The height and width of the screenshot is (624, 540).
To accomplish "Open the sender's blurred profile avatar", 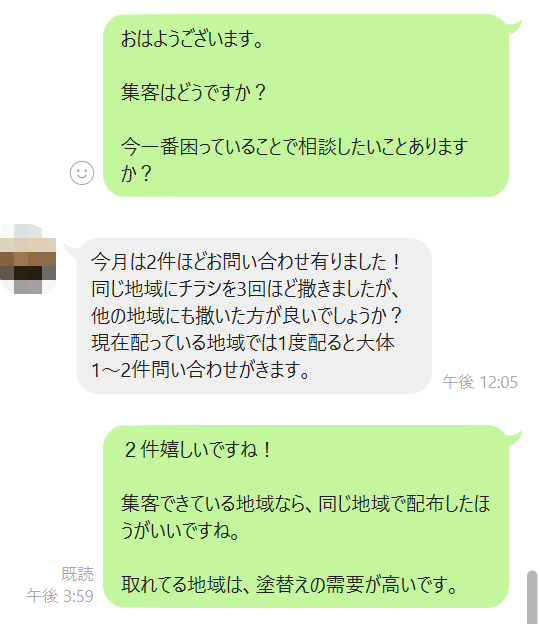I will click(28, 259).
